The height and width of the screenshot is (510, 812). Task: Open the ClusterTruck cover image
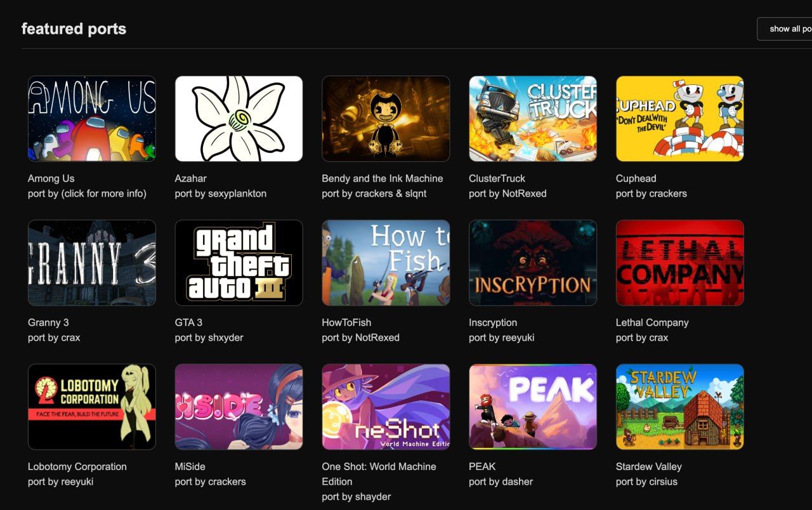tap(533, 119)
